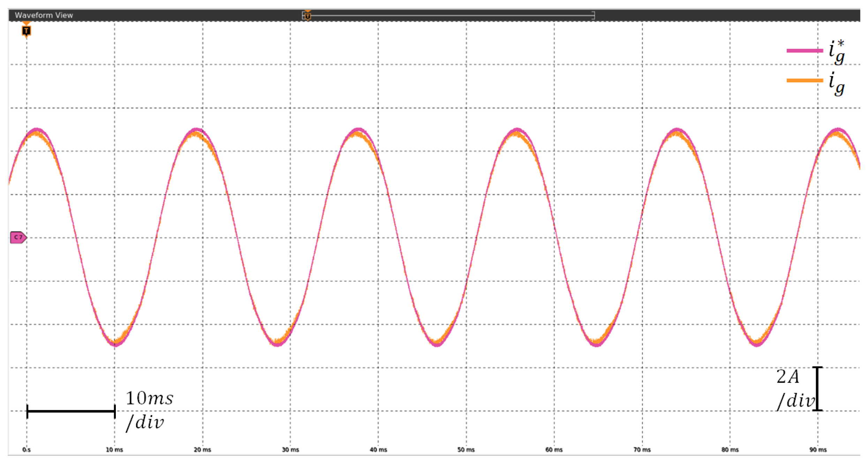Click the orange legend line for ig

coord(805,81)
